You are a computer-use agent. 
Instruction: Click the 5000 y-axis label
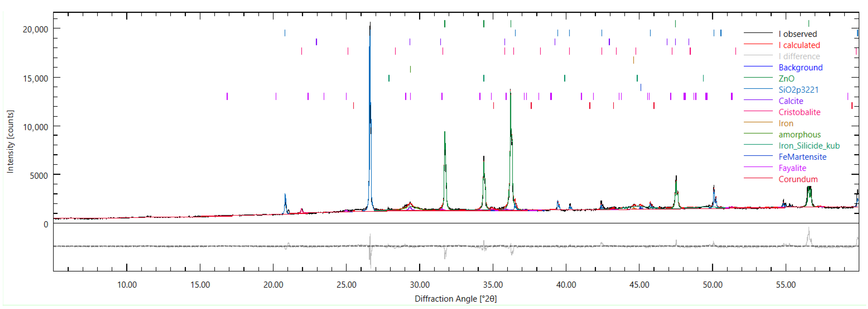(x=39, y=175)
